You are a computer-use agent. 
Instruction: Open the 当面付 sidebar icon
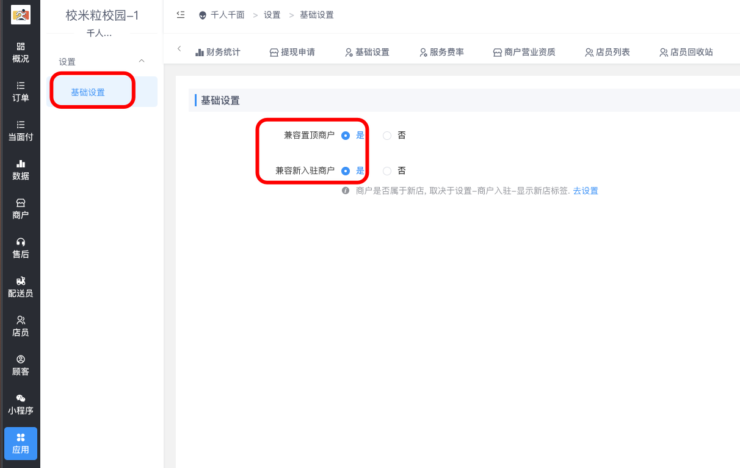(20, 131)
